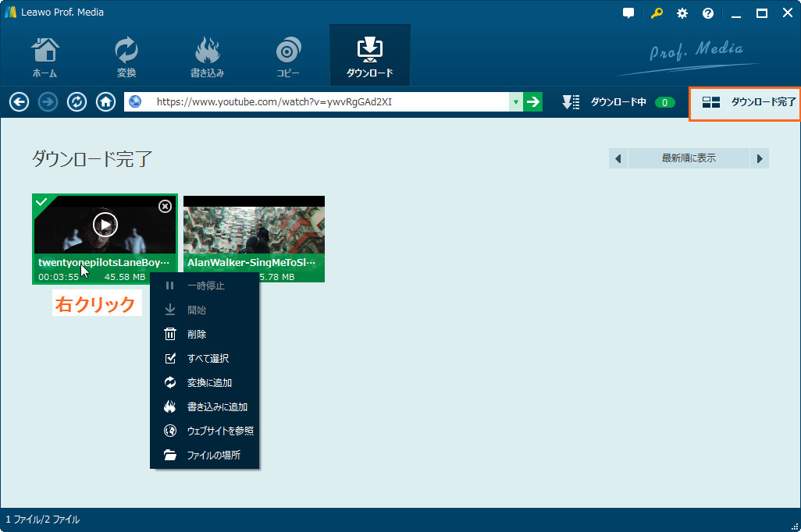Viewport: 801px width, 532px height.
Task: Show the ダウンロード中 downloading list
Action: pyautogui.click(x=618, y=102)
